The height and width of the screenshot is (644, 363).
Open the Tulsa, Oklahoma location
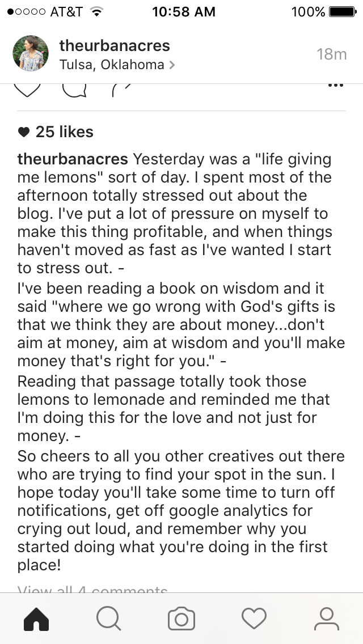pyautogui.click(x=112, y=65)
